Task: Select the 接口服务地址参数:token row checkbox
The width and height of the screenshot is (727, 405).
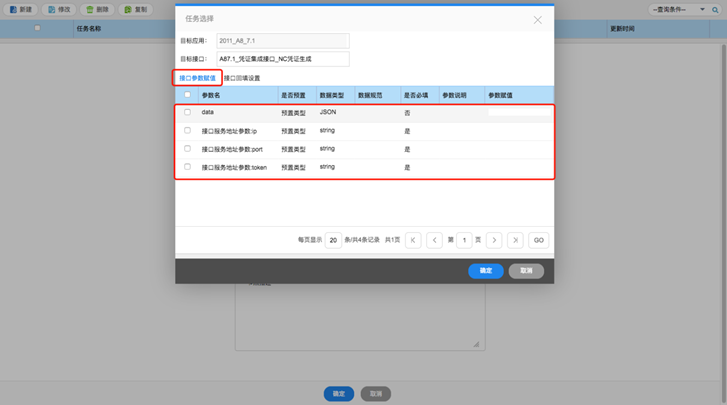Action: point(187,167)
